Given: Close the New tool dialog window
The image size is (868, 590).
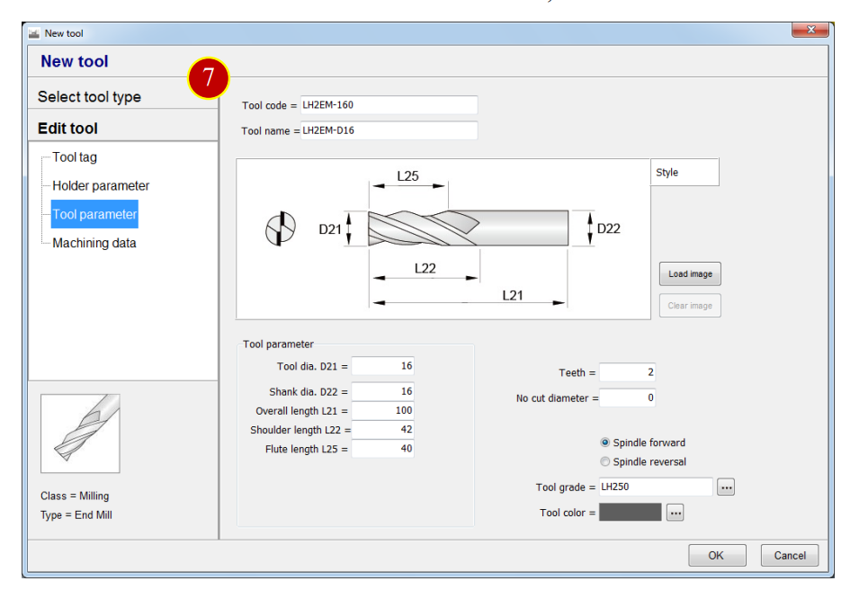Looking at the screenshot, I should (x=810, y=30).
